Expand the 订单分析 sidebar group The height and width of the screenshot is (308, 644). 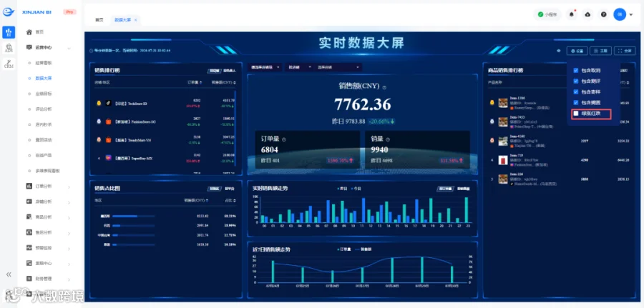69,187
